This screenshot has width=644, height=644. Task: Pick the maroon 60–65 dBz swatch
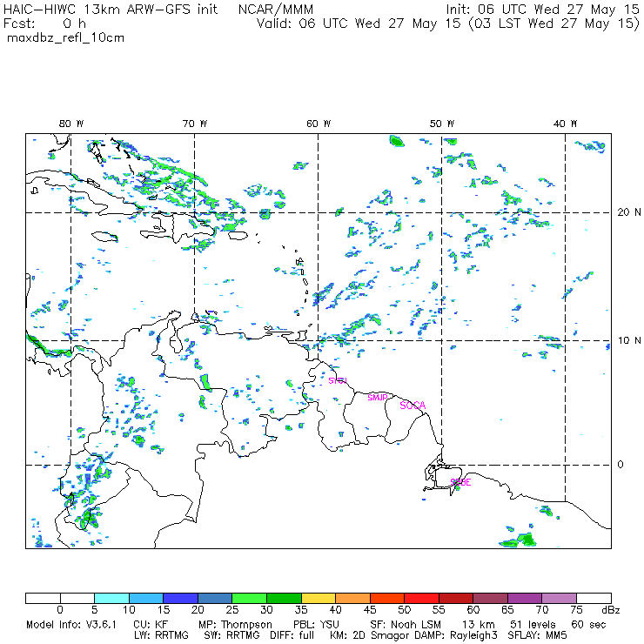click(x=491, y=598)
